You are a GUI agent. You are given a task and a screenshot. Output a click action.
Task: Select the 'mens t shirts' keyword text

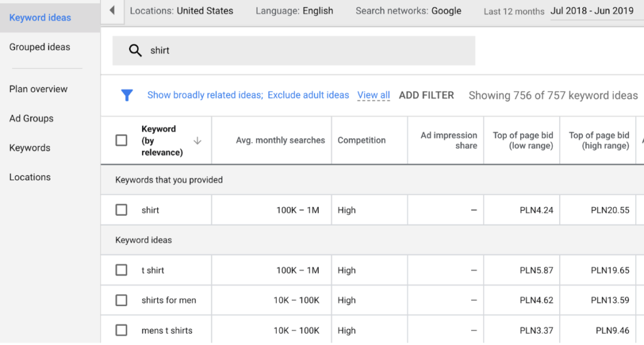(x=167, y=330)
